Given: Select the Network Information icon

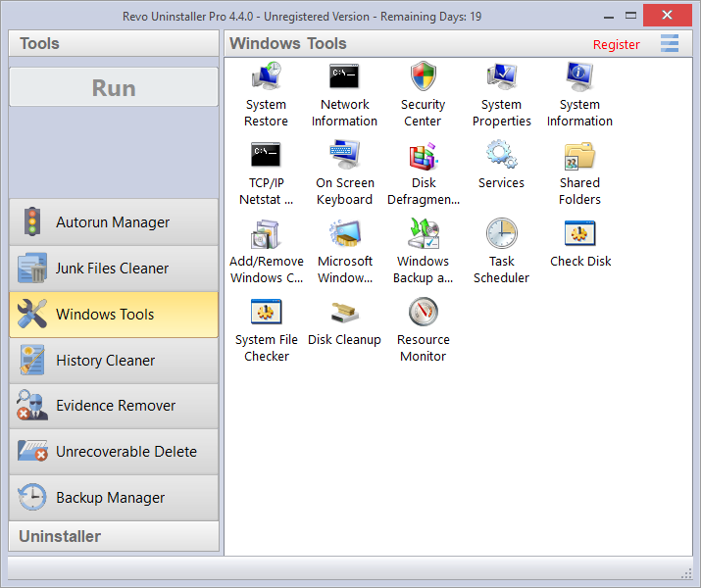Looking at the screenshot, I should (x=344, y=76).
